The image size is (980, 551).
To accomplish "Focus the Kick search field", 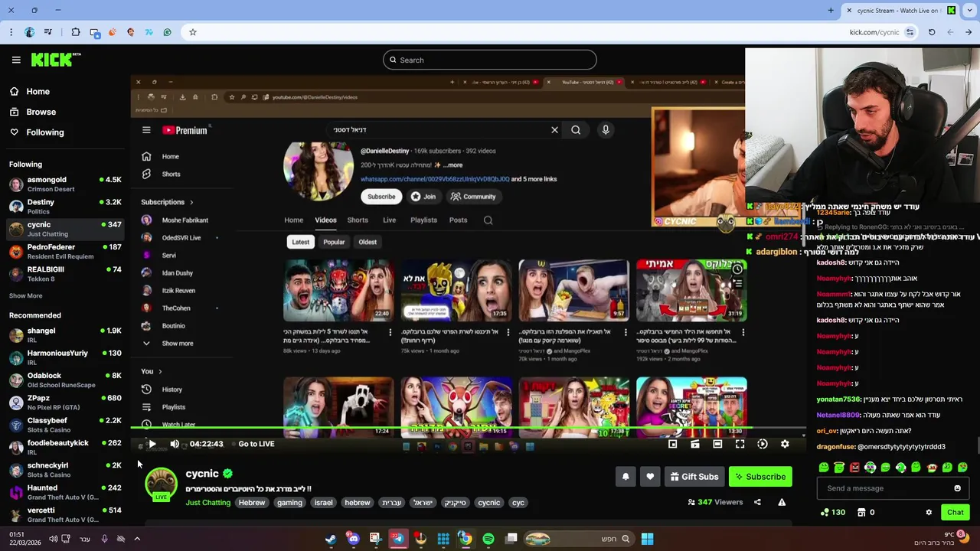I will [489, 60].
